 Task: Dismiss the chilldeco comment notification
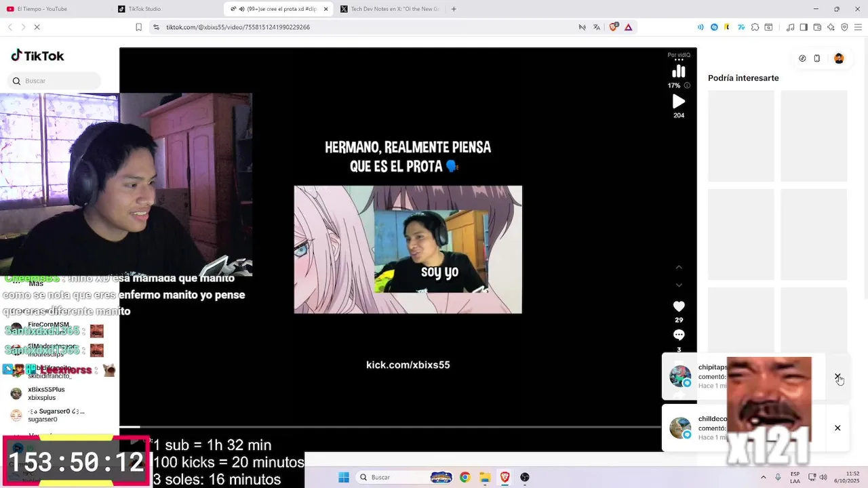tap(837, 428)
